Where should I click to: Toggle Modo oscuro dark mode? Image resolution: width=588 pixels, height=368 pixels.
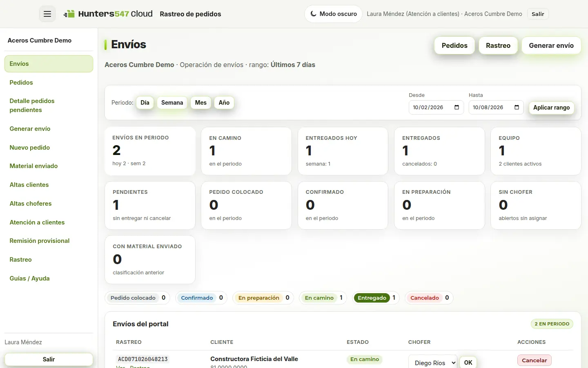(x=333, y=14)
